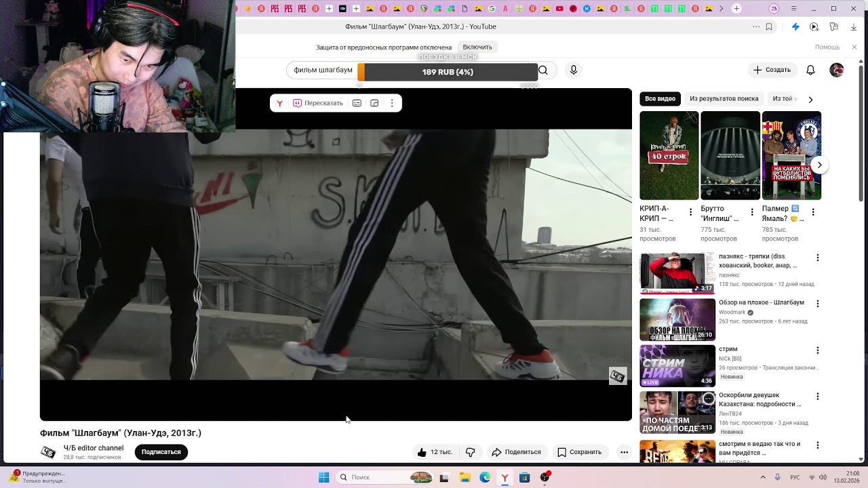The width and height of the screenshot is (868, 488).
Task: Open options menu for "Обзор на плохое" video
Action: coord(818,304)
